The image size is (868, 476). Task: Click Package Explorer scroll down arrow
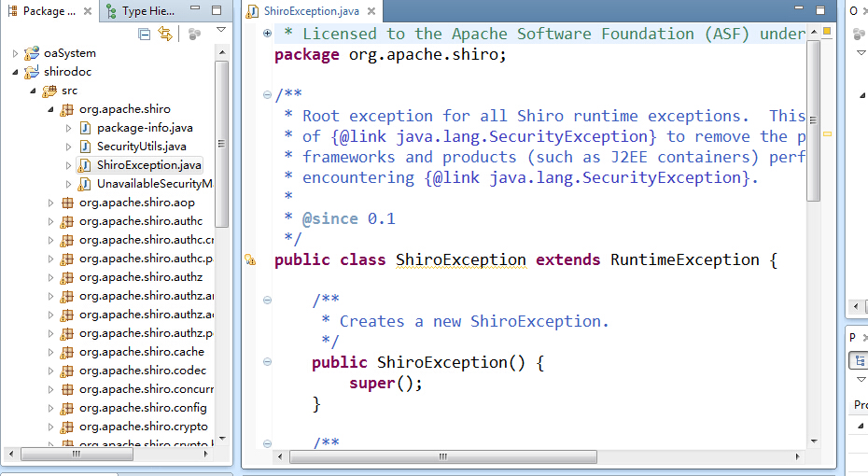222,439
